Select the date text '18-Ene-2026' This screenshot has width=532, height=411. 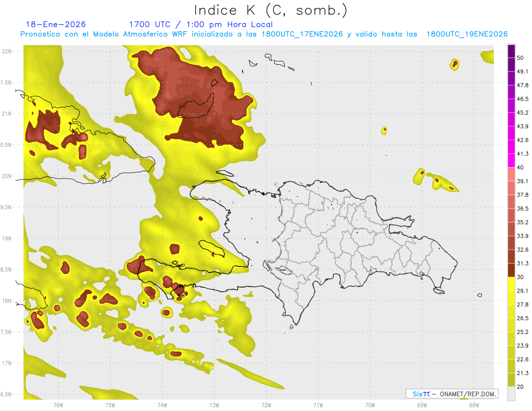(56, 24)
